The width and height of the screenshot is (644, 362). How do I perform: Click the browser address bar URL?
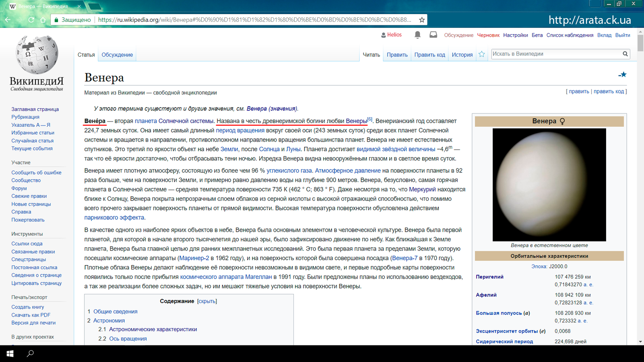point(254,20)
